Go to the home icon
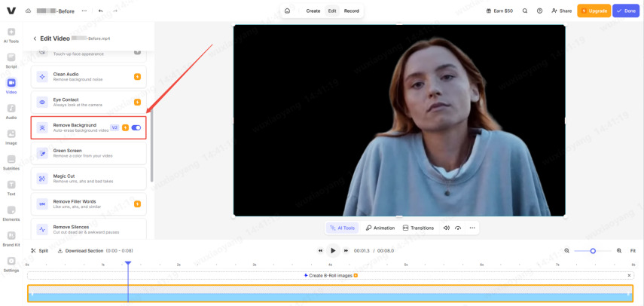Screen dimensions: 644x306 [288, 11]
